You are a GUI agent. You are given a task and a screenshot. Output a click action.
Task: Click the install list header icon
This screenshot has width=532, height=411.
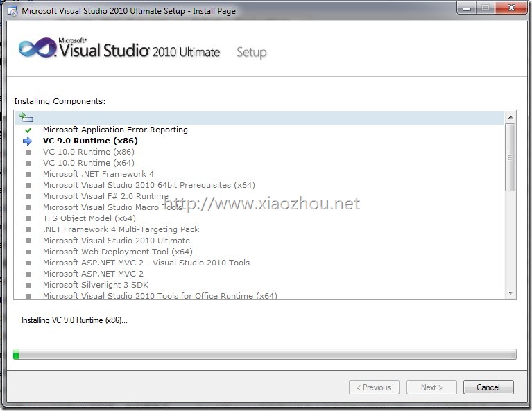(26, 117)
